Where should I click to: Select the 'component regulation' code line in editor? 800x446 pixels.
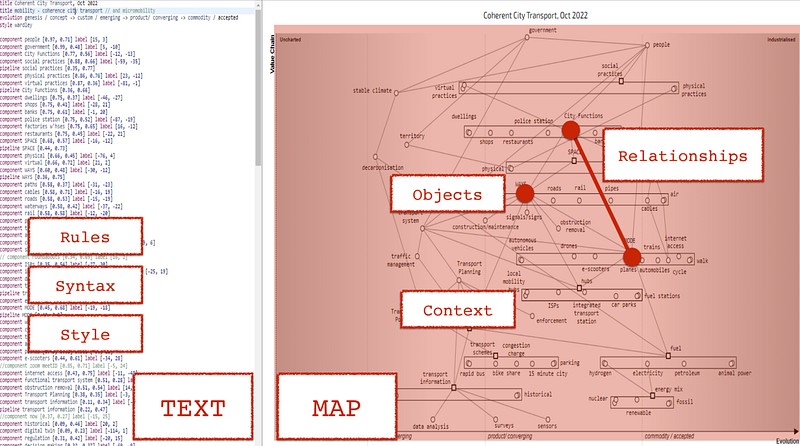tap(61, 438)
